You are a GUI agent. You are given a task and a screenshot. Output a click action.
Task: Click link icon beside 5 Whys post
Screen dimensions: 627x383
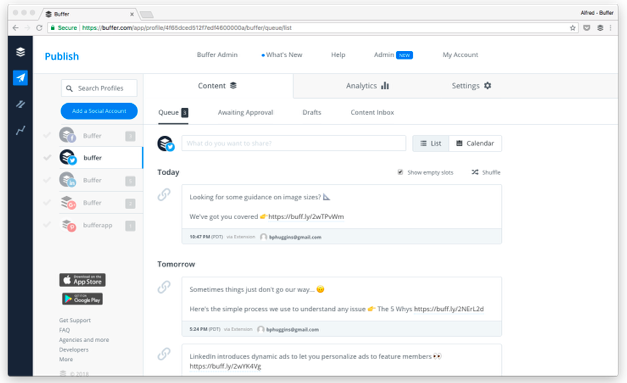164,287
